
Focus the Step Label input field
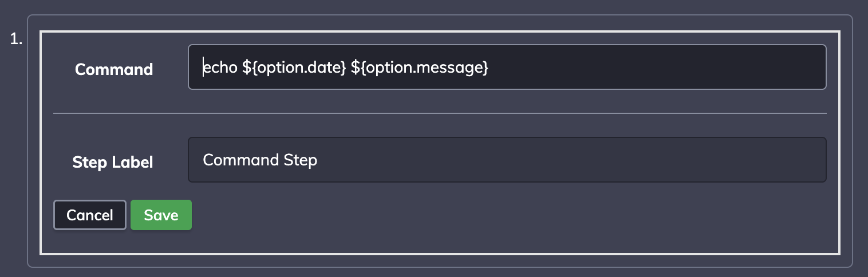pos(507,160)
